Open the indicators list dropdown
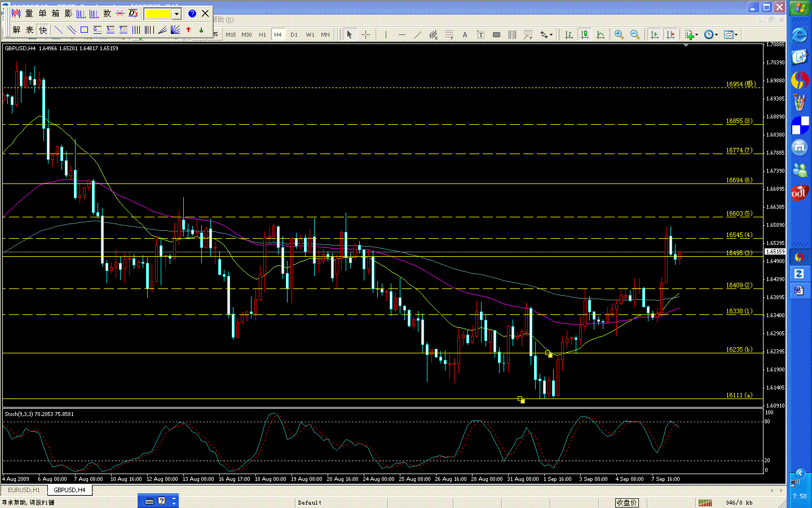The height and width of the screenshot is (508, 812). tap(691, 34)
